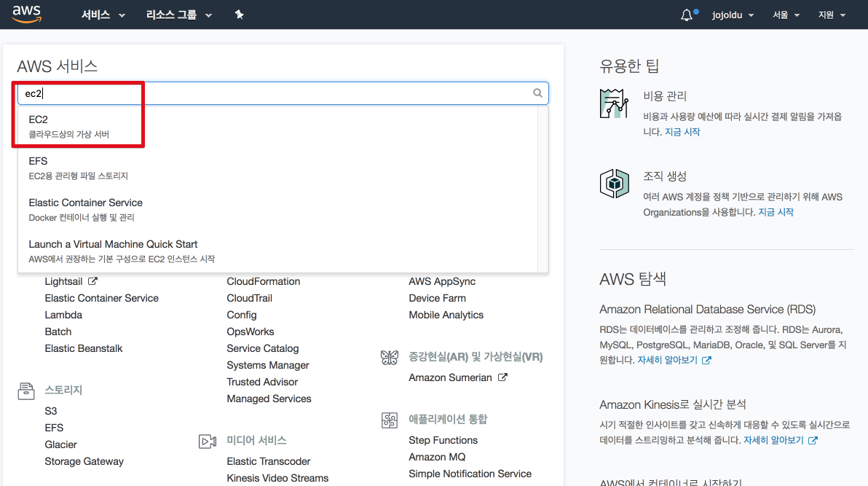This screenshot has width=868, height=486.
Task: Open Service Catalog
Action: coord(263,348)
